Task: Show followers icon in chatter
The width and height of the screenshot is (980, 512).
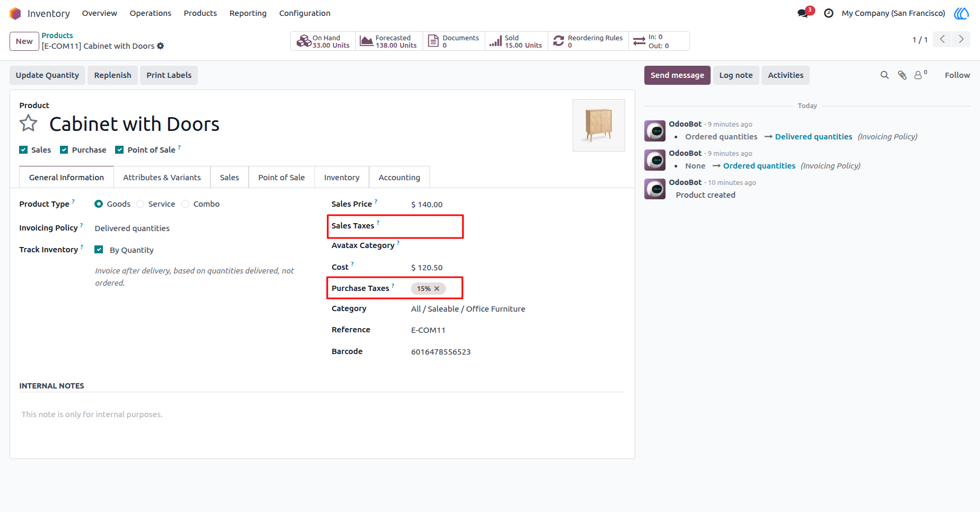Action: pos(921,75)
